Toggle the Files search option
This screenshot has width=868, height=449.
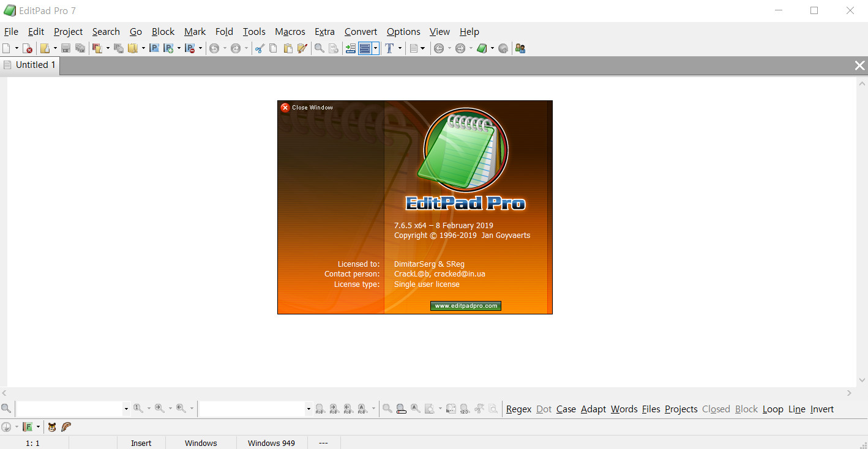click(651, 409)
